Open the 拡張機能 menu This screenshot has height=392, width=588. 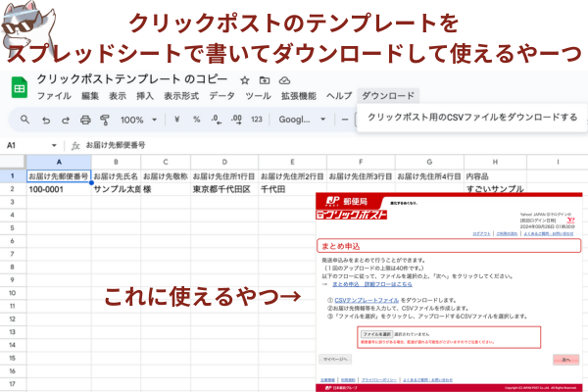point(299,96)
